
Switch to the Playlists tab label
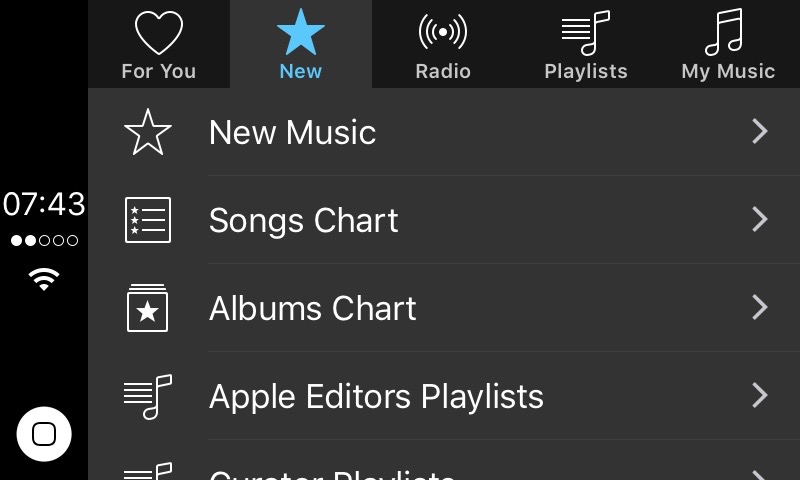pyautogui.click(x=585, y=72)
